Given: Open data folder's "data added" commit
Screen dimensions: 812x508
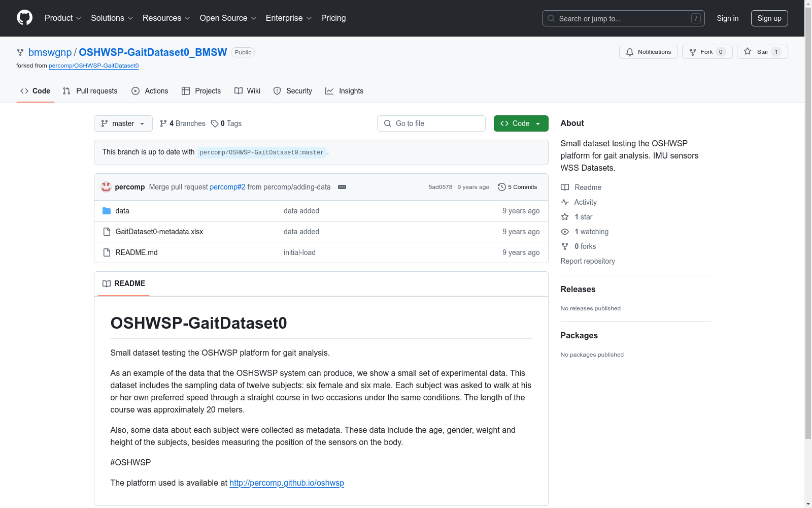Looking at the screenshot, I should coord(301,211).
